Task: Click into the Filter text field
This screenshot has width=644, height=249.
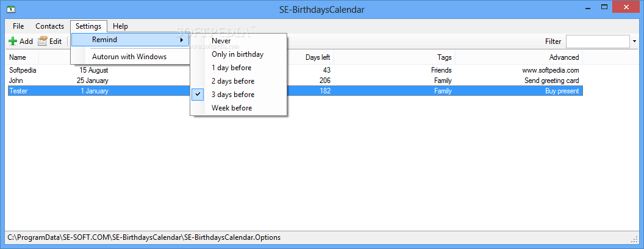Action: pyautogui.click(x=596, y=41)
